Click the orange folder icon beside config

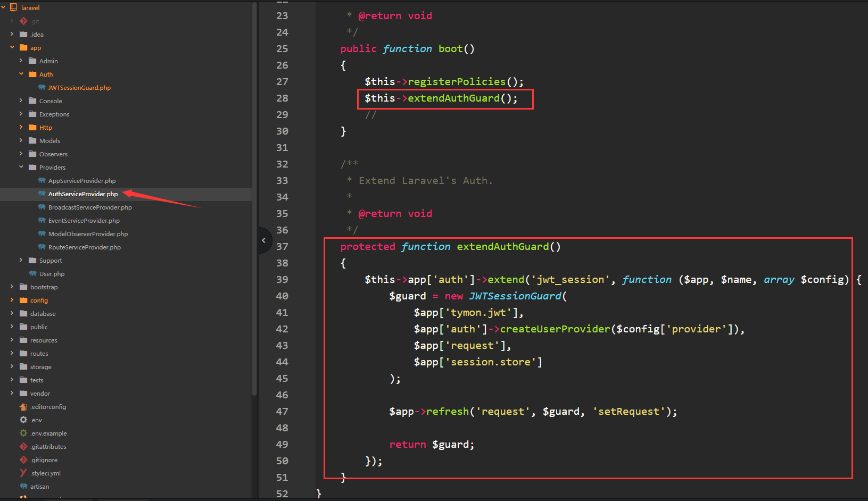(23, 300)
